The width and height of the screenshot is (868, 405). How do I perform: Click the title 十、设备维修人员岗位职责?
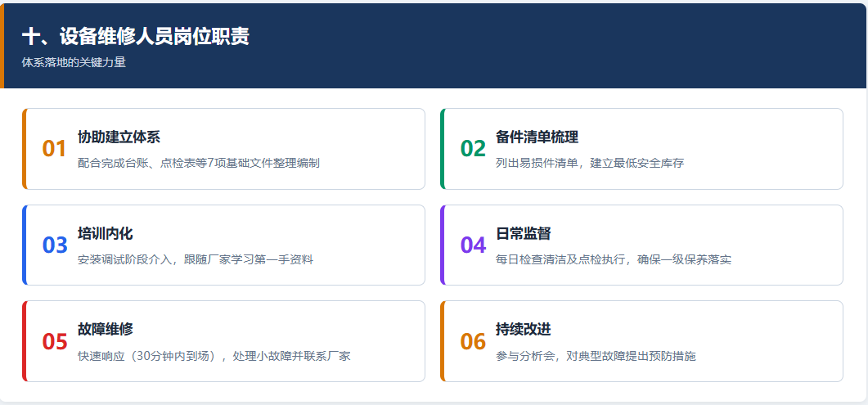click(136, 37)
